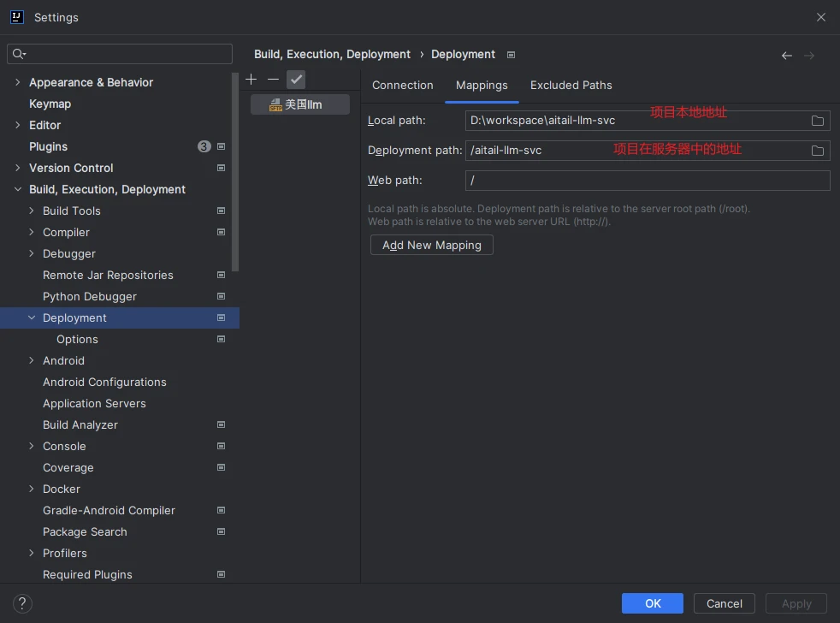Viewport: 840px width, 623px height.
Task: Click the Plugins update count badge
Action: coord(204,146)
